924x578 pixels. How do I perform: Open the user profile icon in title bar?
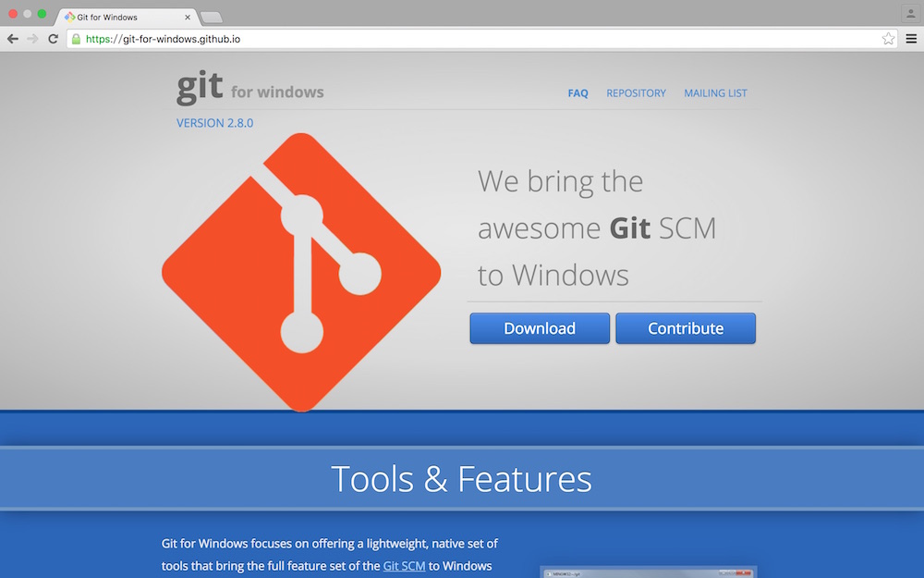(x=910, y=13)
